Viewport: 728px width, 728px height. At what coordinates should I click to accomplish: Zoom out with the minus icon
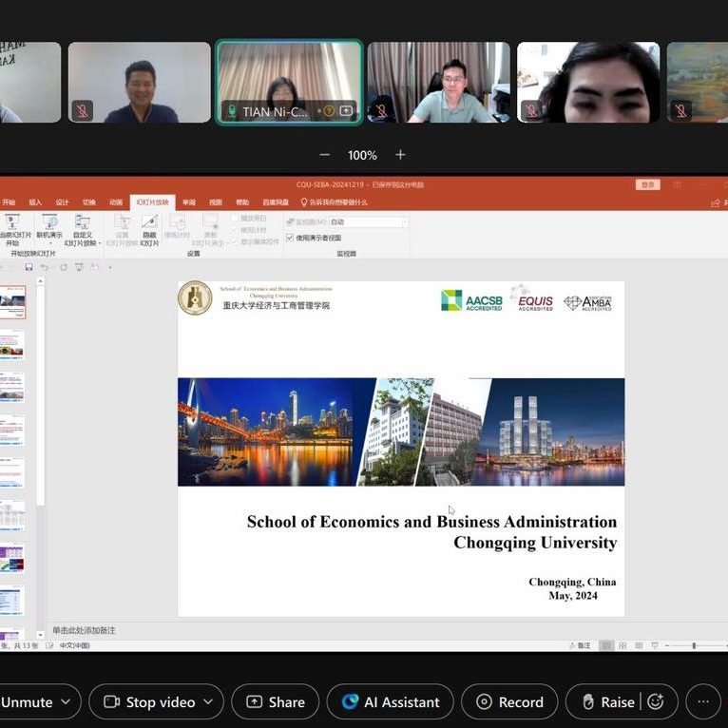pyautogui.click(x=325, y=155)
